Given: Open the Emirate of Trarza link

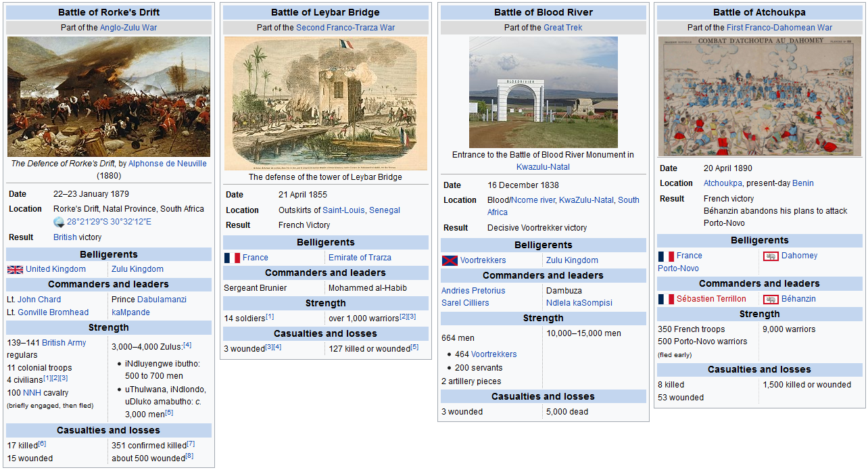Looking at the screenshot, I should 360,258.
